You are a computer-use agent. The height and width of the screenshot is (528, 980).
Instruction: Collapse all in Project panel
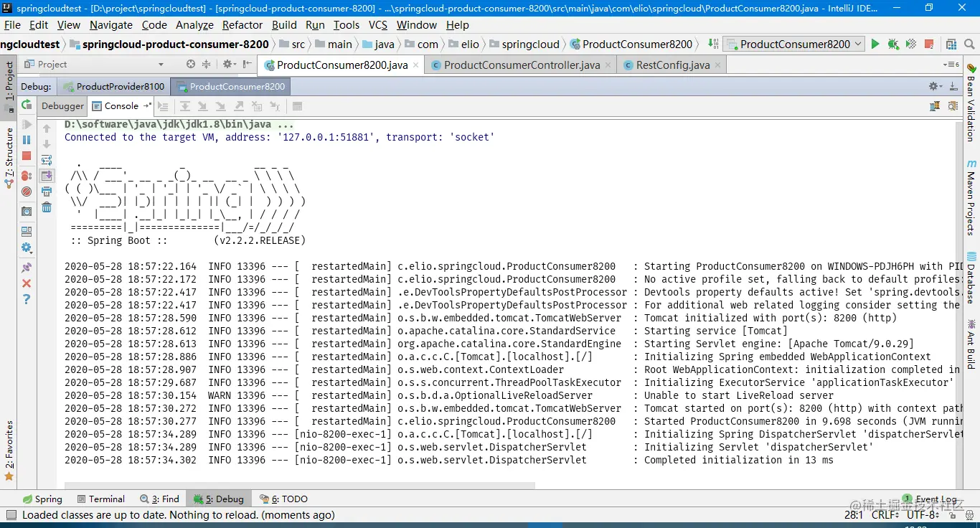[207, 64]
